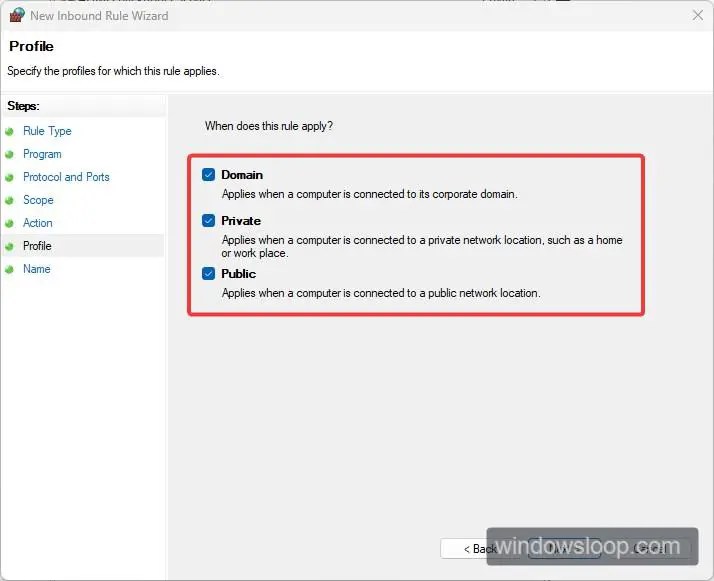Click the green bullet beside Program
Screen dimensions: 714x581
point(10,154)
